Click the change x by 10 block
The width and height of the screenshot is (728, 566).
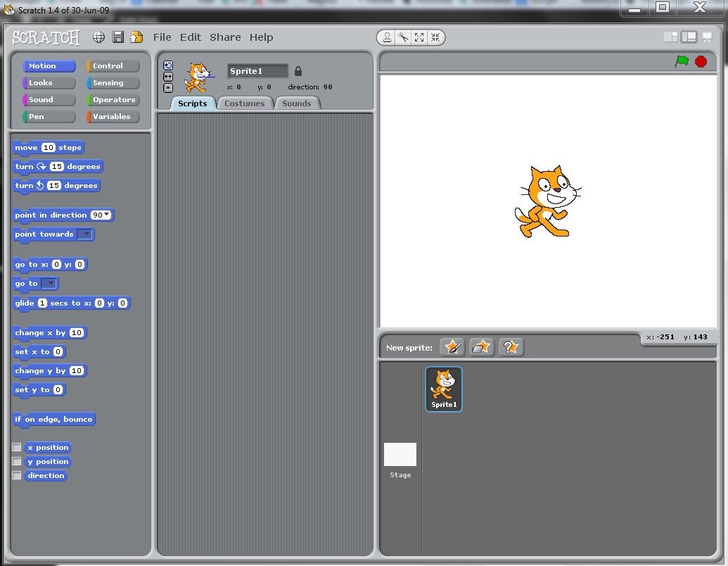coord(49,333)
